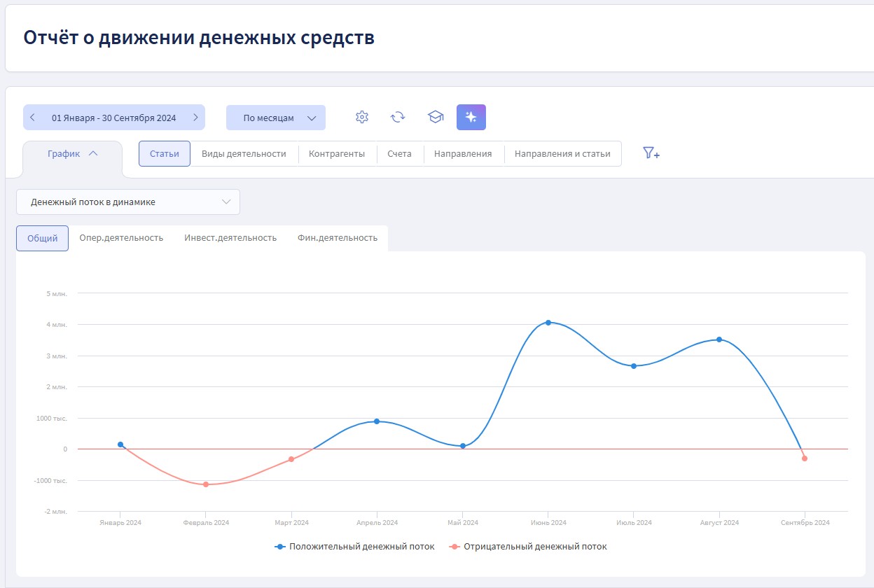Go to next date period arrow

click(195, 118)
